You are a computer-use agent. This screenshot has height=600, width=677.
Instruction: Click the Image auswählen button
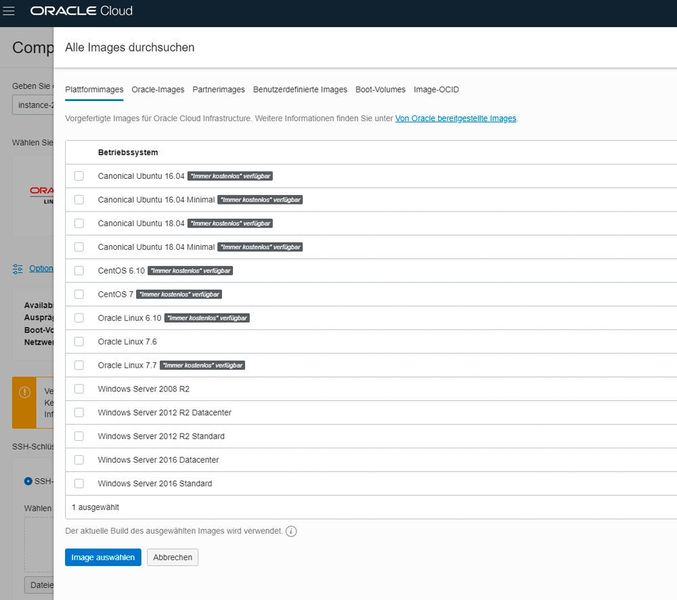(103, 557)
